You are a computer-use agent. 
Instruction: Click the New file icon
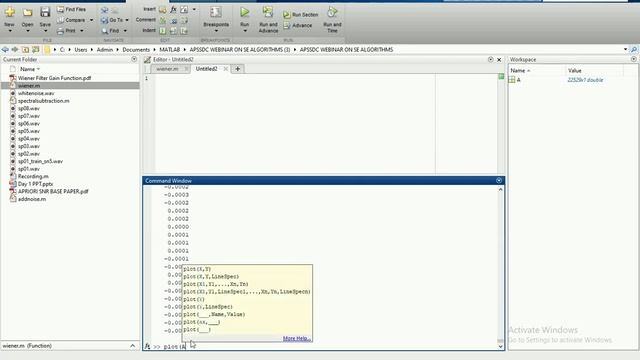9,13
